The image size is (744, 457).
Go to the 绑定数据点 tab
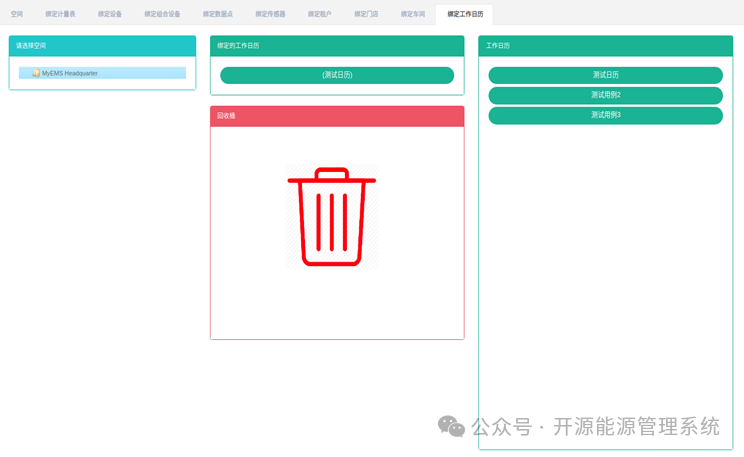[218, 14]
